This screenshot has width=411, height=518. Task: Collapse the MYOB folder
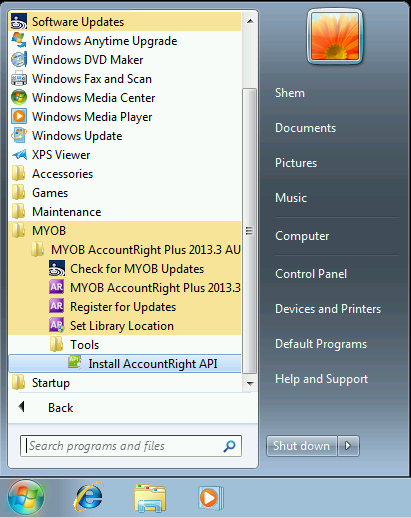point(125,231)
